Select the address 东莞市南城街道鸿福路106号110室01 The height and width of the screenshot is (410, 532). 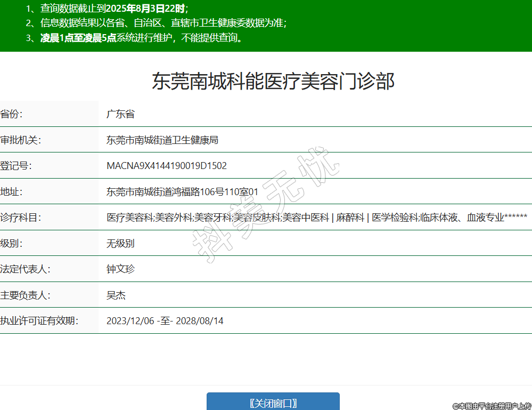[x=182, y=192]
